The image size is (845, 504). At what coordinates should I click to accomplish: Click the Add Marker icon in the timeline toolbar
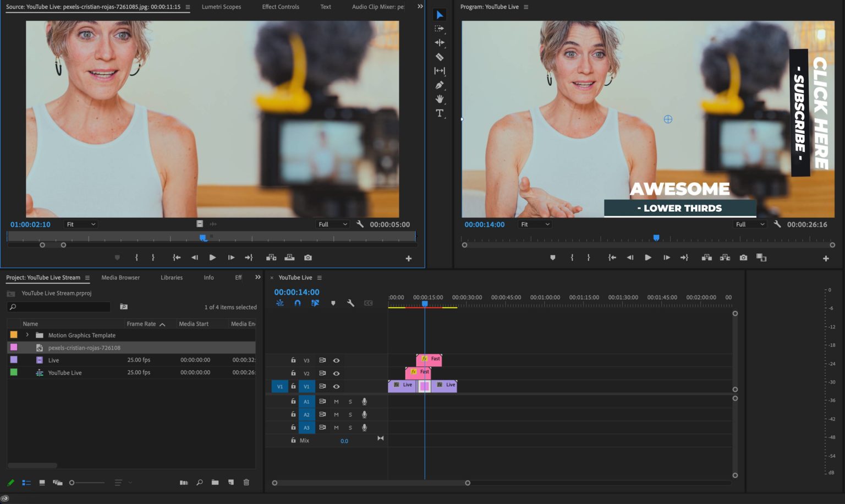[x=333, y=303]
